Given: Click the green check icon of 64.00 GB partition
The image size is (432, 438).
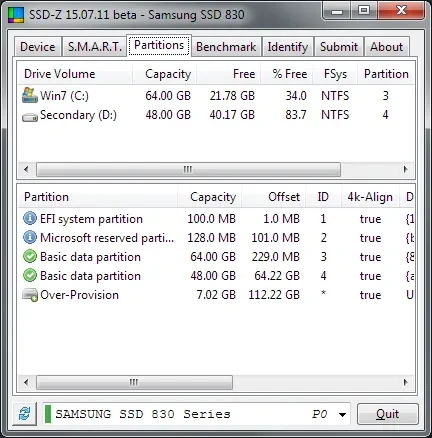Looking at the screenshot, I should tap(30, 257).
